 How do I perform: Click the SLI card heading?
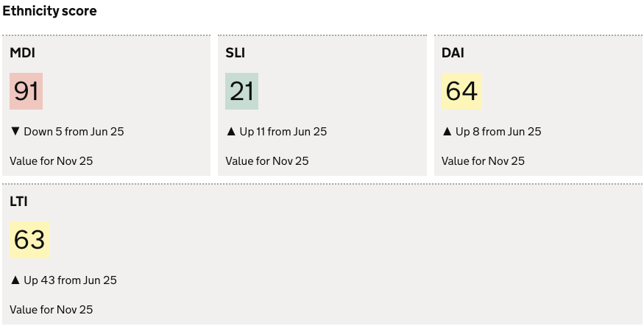click(235, 53)
